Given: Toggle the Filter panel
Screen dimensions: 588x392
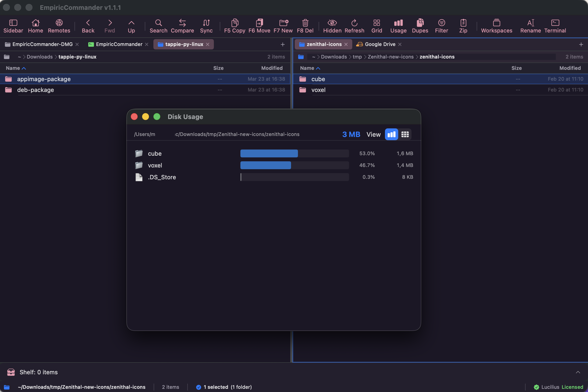Looking at the screenshot, I should [441, 26].
